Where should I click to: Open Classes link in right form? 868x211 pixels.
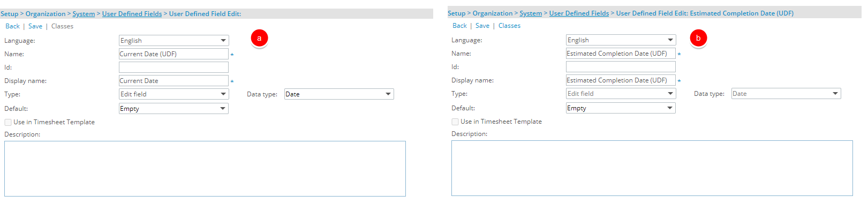[509, 26]
